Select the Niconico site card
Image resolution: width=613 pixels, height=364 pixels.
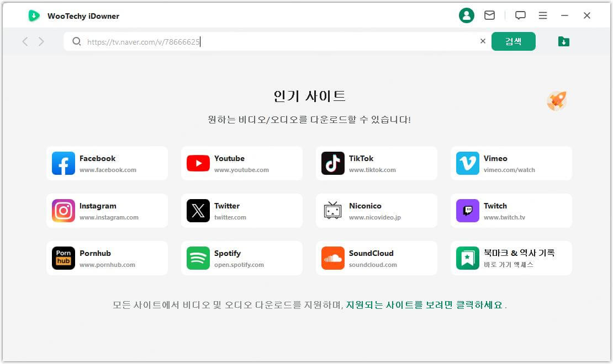(376, 210)
